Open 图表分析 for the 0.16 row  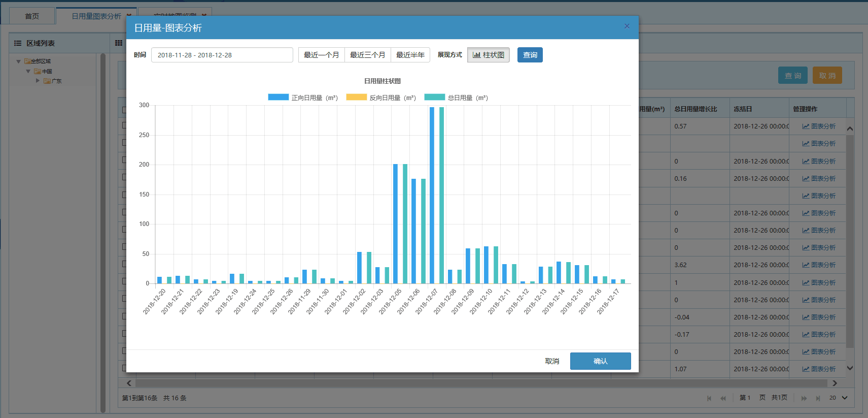pos(819,179)
